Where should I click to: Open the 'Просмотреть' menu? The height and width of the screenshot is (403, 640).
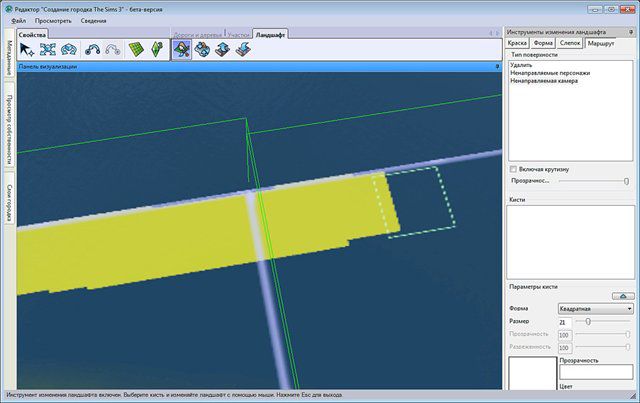52,19
